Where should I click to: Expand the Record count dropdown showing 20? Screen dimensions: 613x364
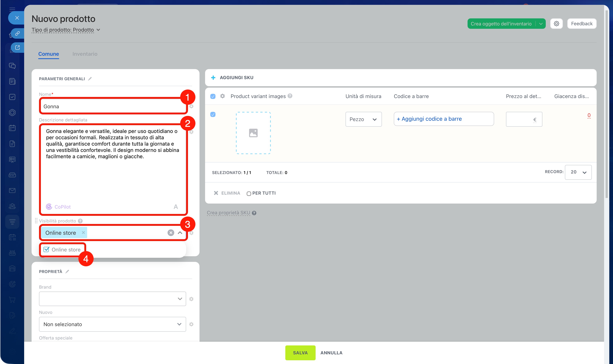[578, 172]
